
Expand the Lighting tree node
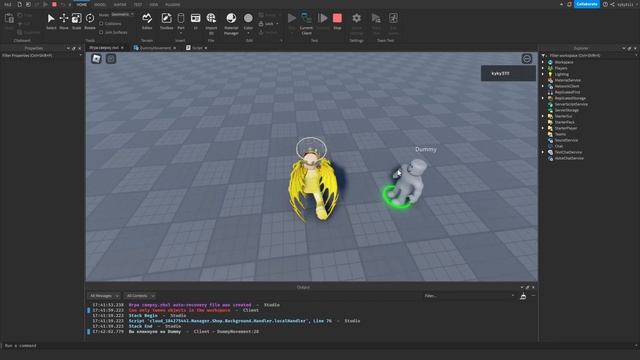pyautogui.click(x=543, y=74)
